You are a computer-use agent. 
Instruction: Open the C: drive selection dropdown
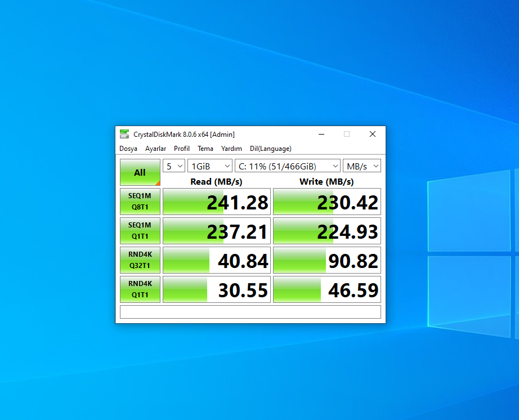click(287, 166)
